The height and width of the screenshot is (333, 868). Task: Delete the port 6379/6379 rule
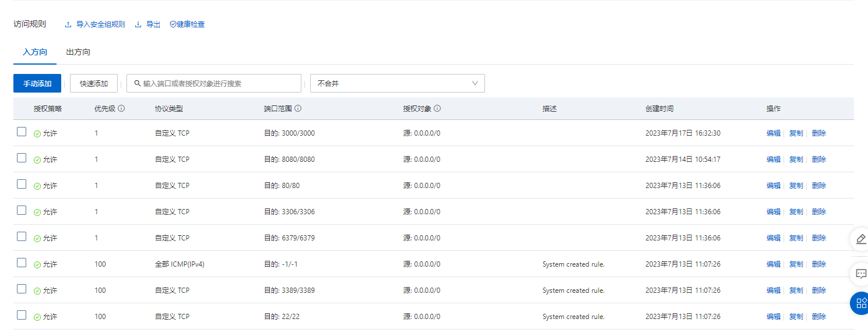[x=819, y=238]
